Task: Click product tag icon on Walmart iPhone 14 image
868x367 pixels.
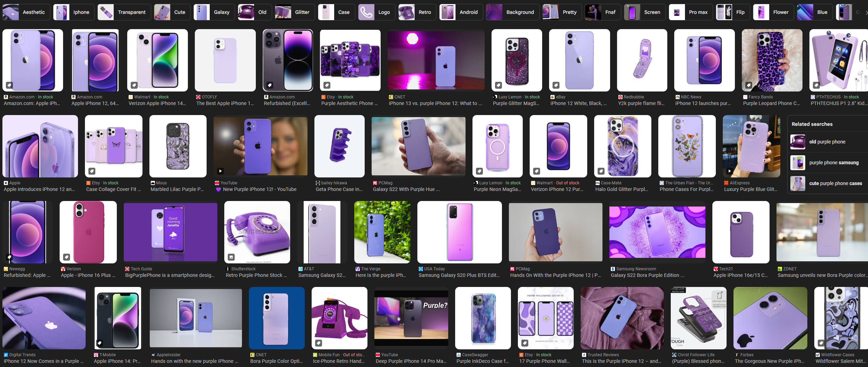Action: [x=134, y=85]
